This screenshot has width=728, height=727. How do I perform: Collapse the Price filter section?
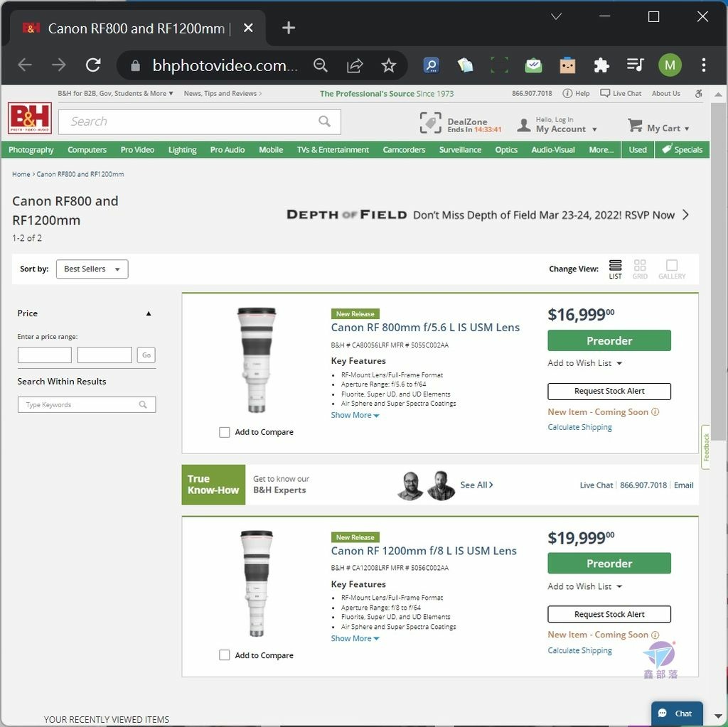point(149,314)
